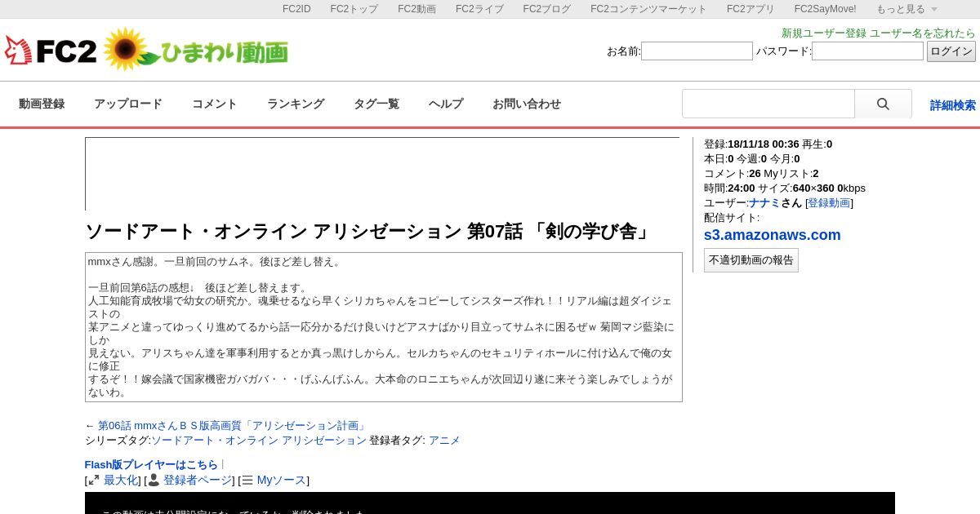Open FC2ブログ link
This screenshot has width=980, height=514.
(x=547, y=9)
